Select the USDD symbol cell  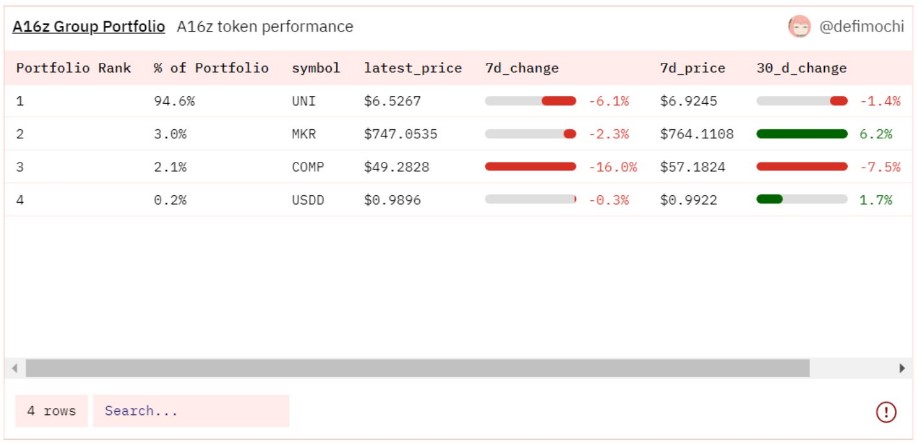[308, 200]
